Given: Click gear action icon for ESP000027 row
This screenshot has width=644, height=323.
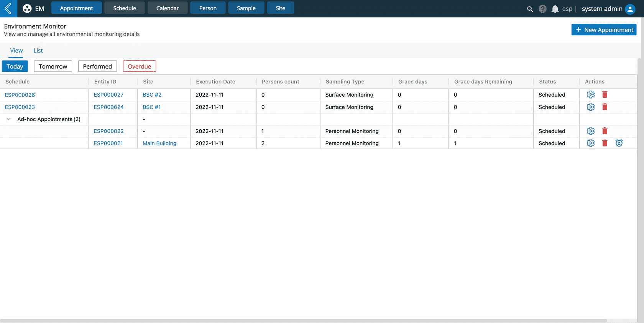Looking at the screenshot, I should tap(591, 95).
